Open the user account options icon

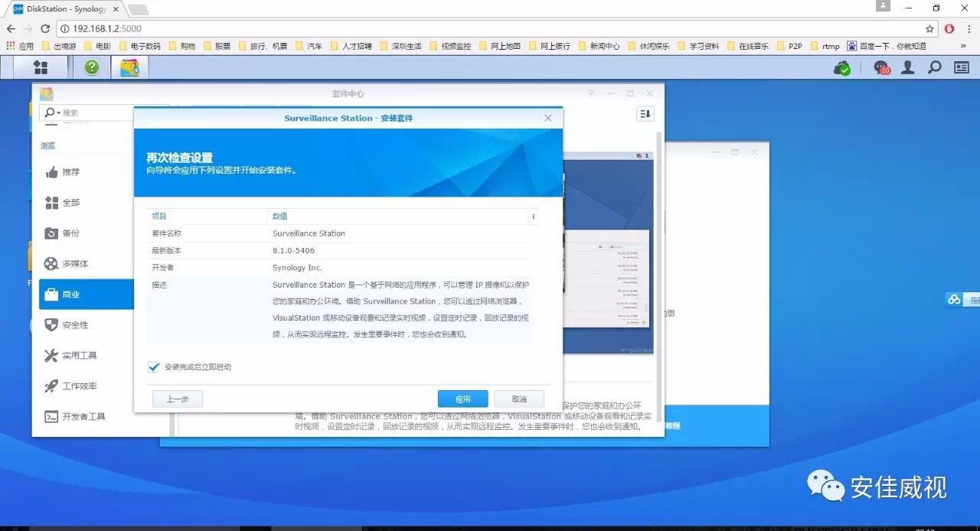[908, 68]
